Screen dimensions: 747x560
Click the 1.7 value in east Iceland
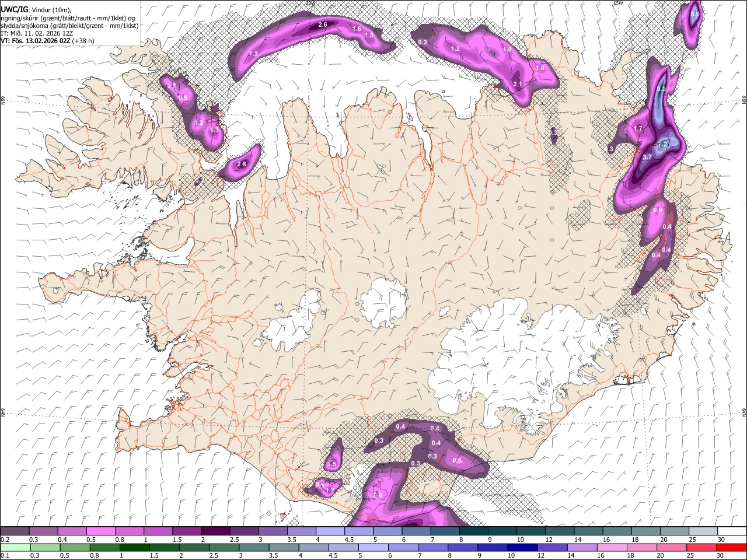pos(638,128)
